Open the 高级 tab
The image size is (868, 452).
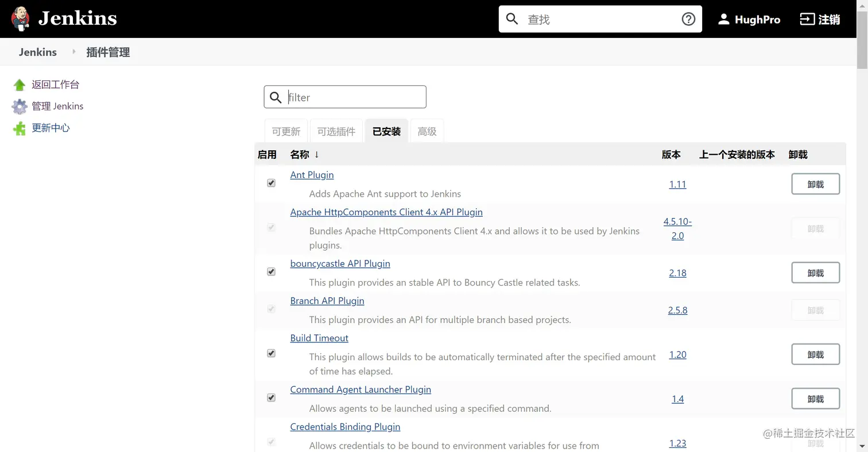tap(427, 131)
